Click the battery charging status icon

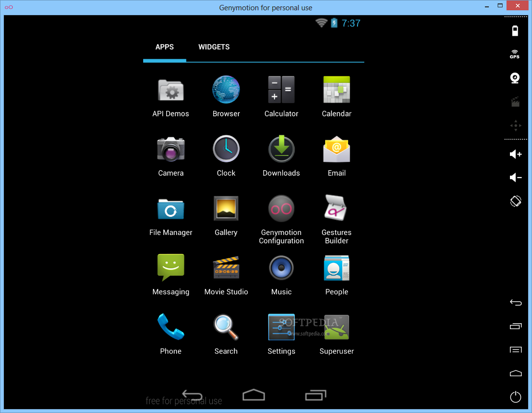[x=334, y=23]
